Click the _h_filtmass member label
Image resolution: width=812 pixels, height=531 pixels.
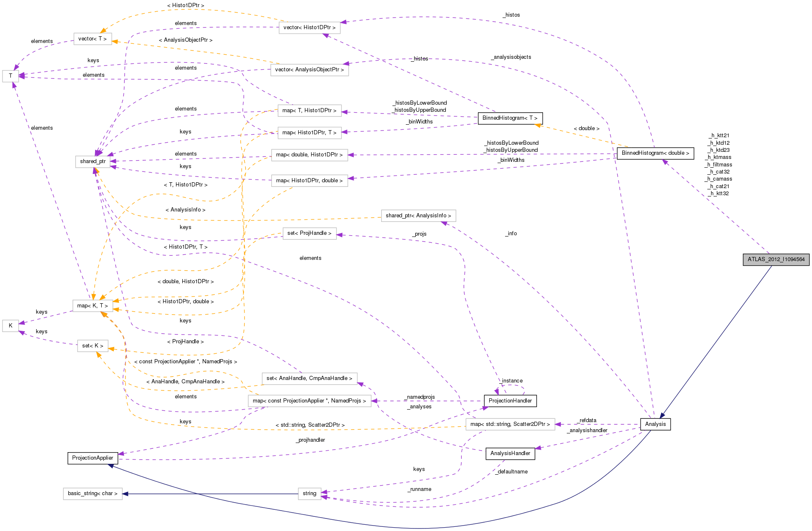coord(719,165)
